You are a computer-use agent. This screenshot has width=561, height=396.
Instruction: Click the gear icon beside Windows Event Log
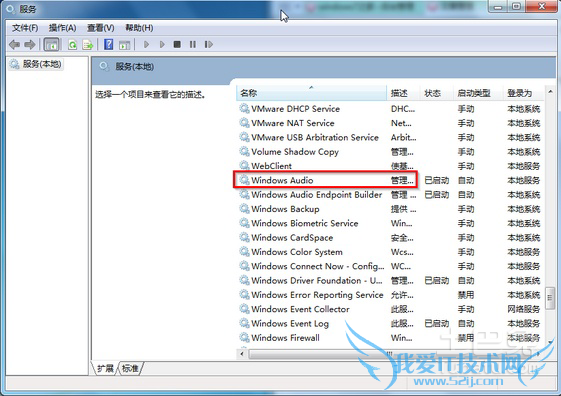(244, 323)
